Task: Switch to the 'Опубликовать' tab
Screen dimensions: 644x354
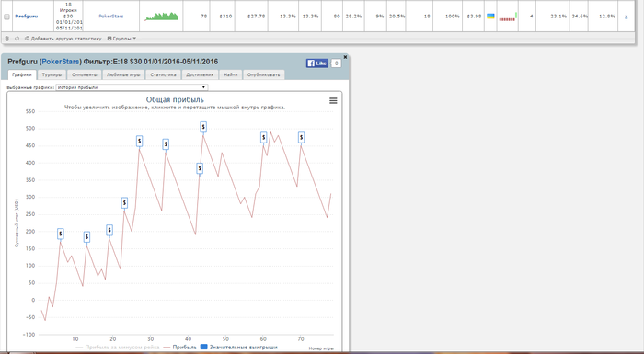Action: pos(264,74)
